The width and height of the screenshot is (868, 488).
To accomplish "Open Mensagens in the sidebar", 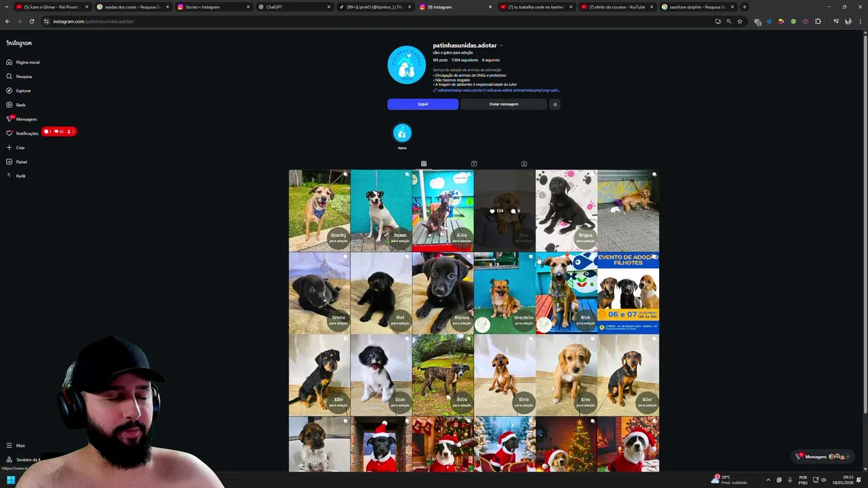I will pyautogui.click(x=21, y=119).
